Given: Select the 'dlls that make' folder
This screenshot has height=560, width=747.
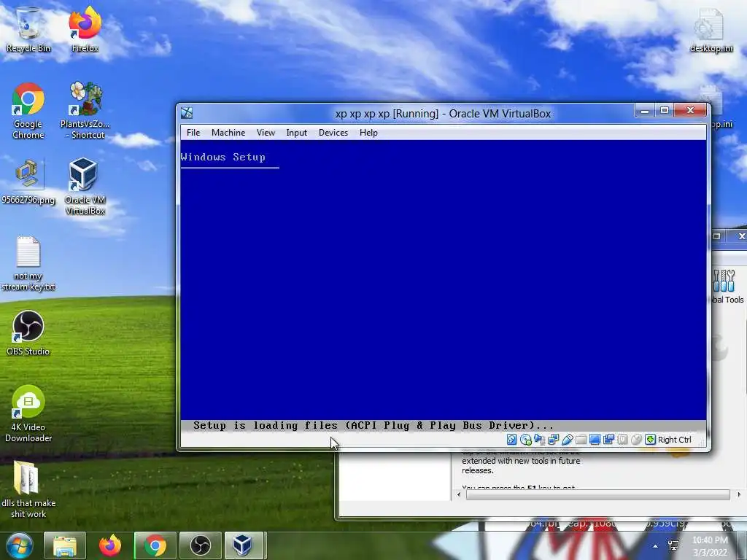Looking at the screenshot, I should [x=28, y=489].
